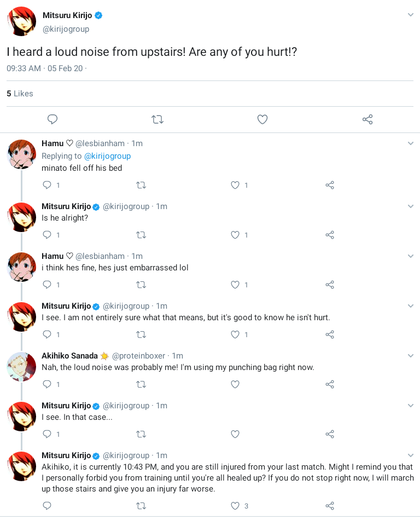Like Akihiko's punching bag tweet

coord(235,384)
